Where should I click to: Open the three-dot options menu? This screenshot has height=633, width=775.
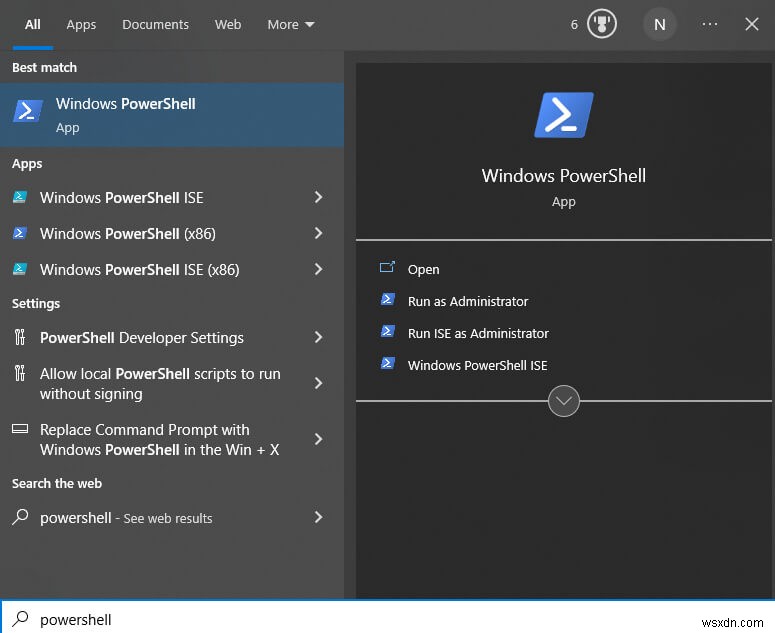coord(710,24)
